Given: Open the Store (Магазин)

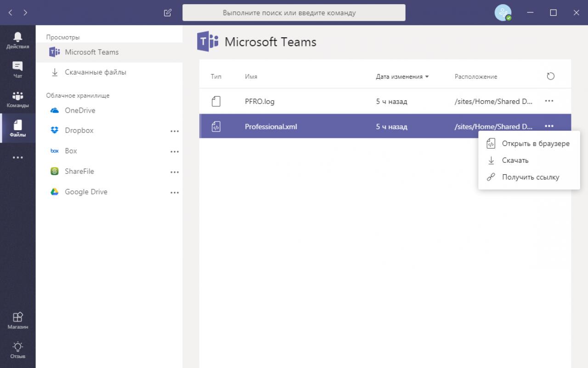Looking at the screenshot, I should [x=18, y=321].
